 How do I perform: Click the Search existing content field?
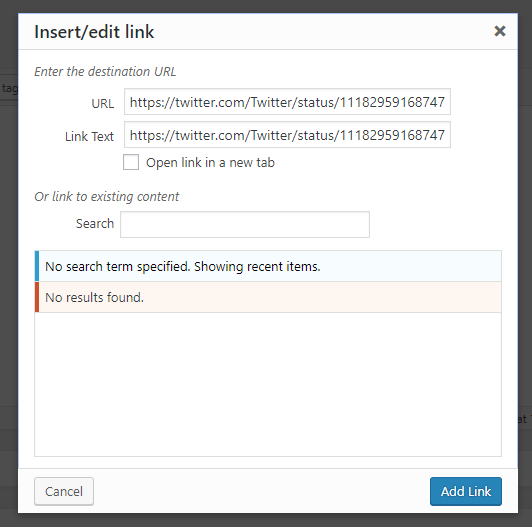point(245,224)
